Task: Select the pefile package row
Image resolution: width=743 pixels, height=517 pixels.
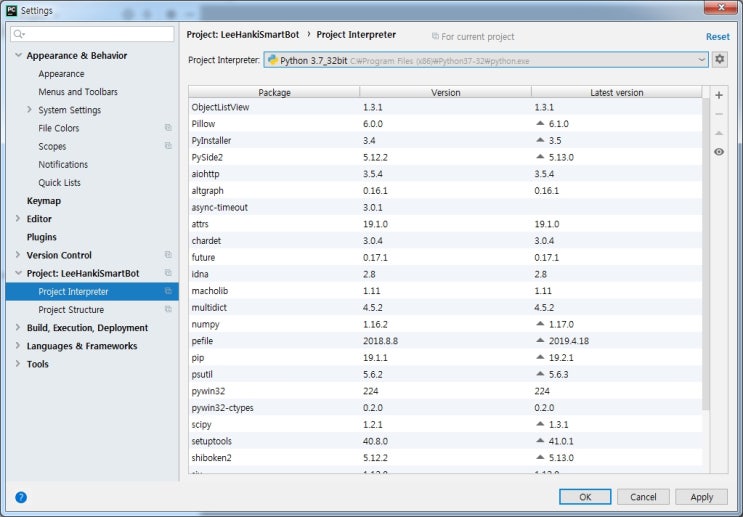Action: tap(445, 341)
